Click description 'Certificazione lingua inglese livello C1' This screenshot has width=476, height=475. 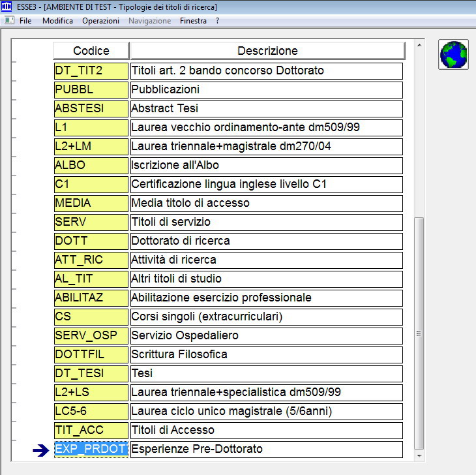pos(267,185)
